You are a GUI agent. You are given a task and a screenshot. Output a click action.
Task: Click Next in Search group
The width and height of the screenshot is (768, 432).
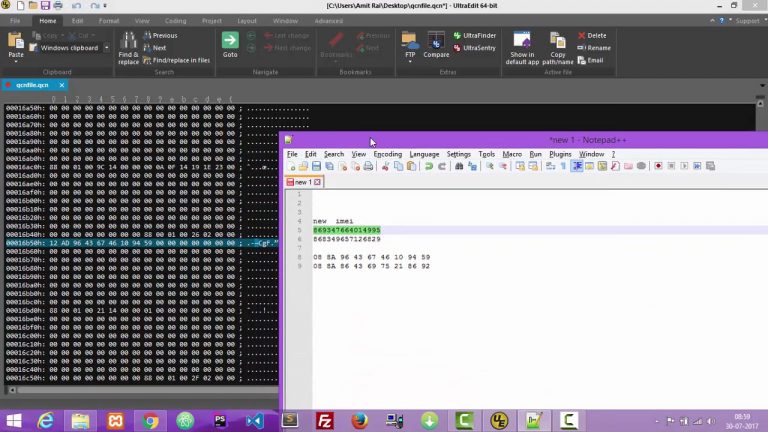pyautogui.click(x=155, y=48)
